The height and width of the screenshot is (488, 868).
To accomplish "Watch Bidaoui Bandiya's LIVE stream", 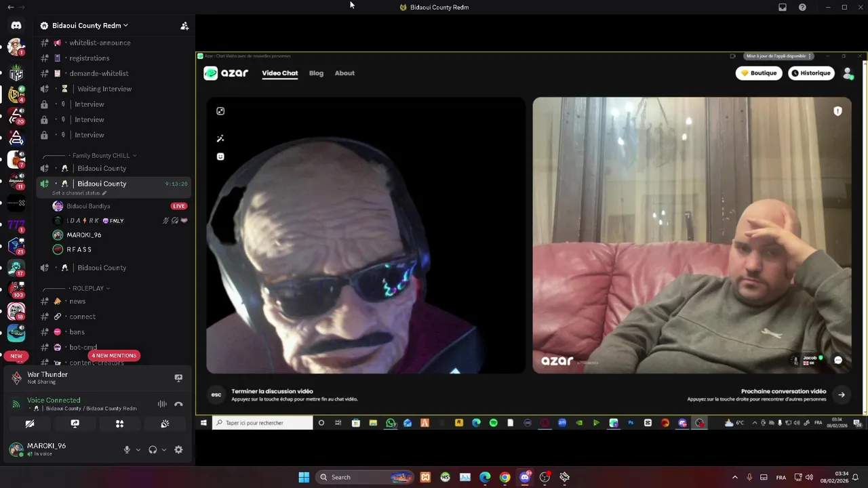I will (x=179, y=206).
